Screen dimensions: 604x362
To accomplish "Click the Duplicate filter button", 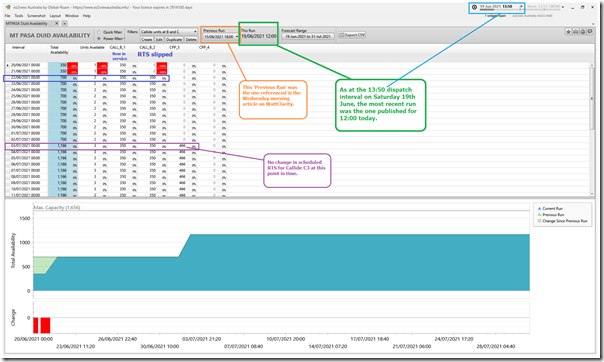I will click(174, 40).
